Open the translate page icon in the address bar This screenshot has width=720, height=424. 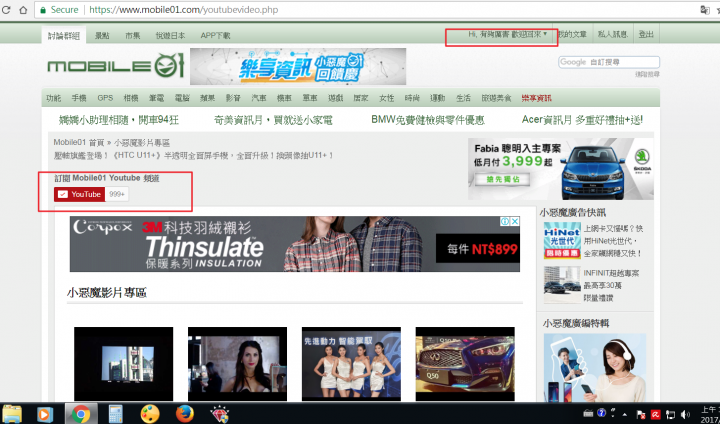pyautogui.click(x=704, y=10)
